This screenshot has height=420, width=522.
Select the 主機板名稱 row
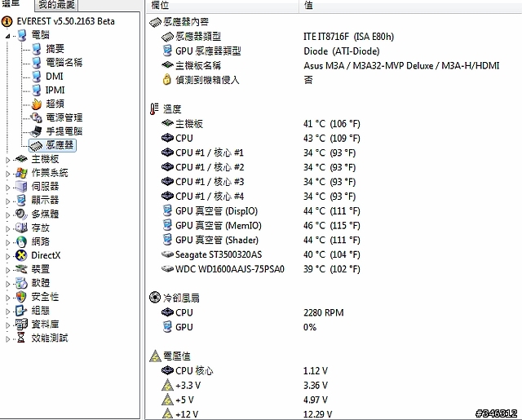(333, 65)
